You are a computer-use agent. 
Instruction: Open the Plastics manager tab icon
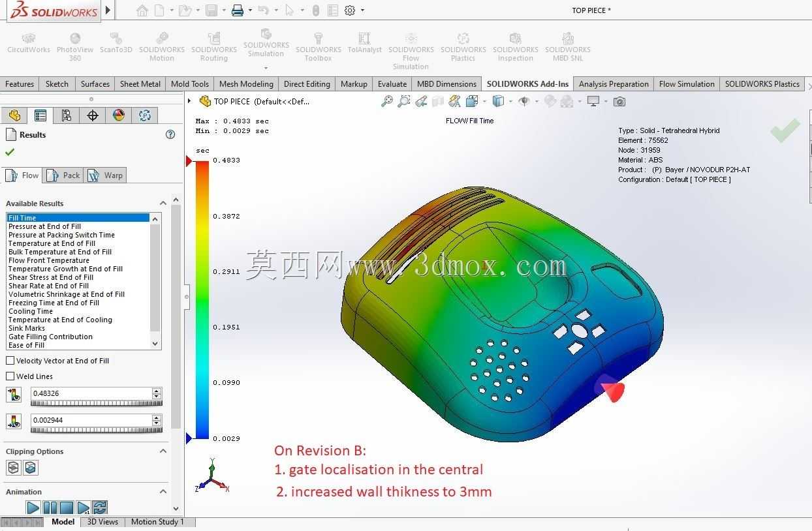click(145, 115)
